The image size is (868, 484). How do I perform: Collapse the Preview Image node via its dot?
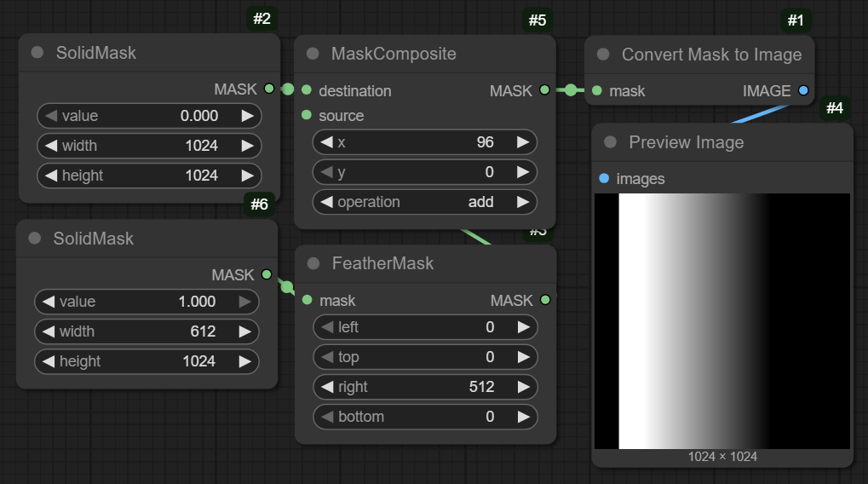coord(611,142)
